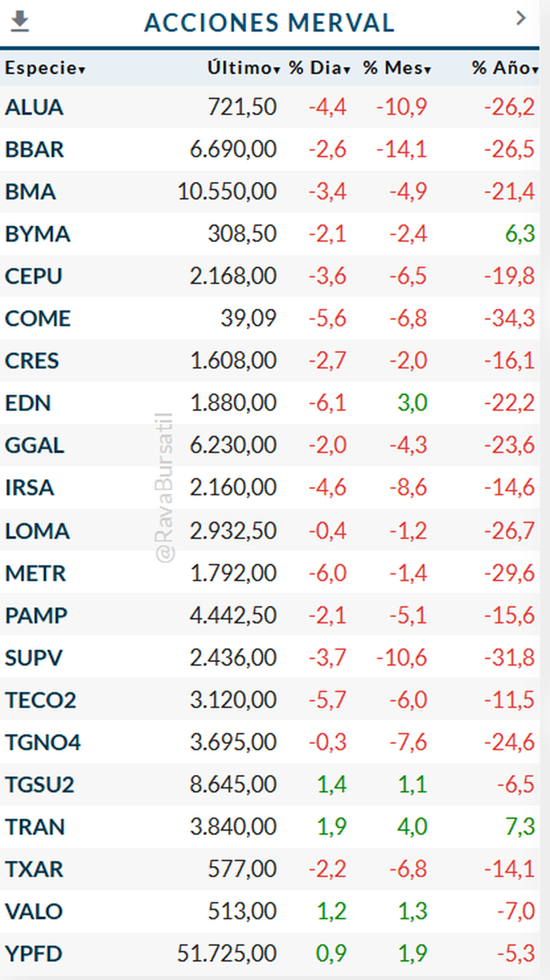550x980 pixels.
Task: Select the COME ticker
Action: click(38, 319)
